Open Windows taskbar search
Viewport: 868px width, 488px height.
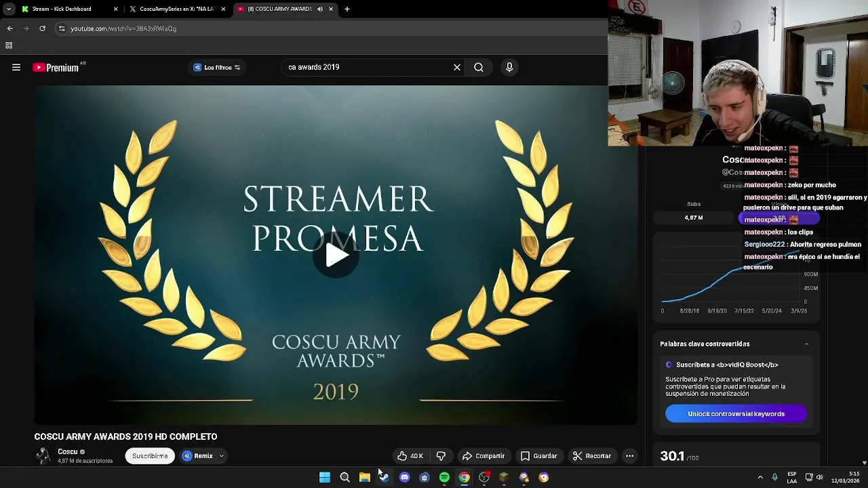tap(344, 477)
